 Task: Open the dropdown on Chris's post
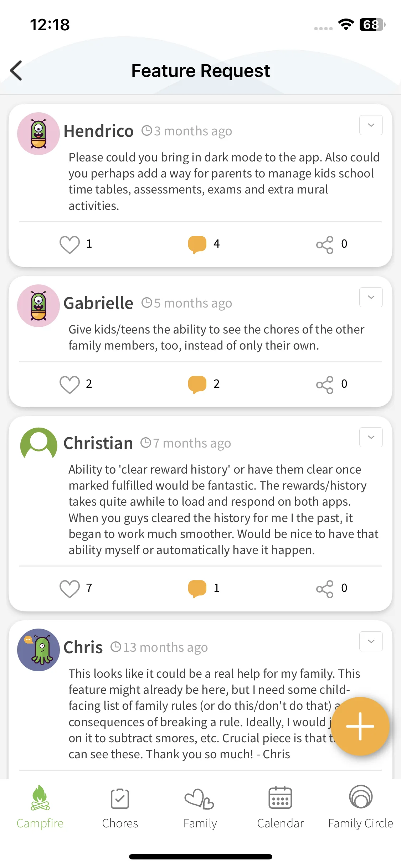point(371,641)
